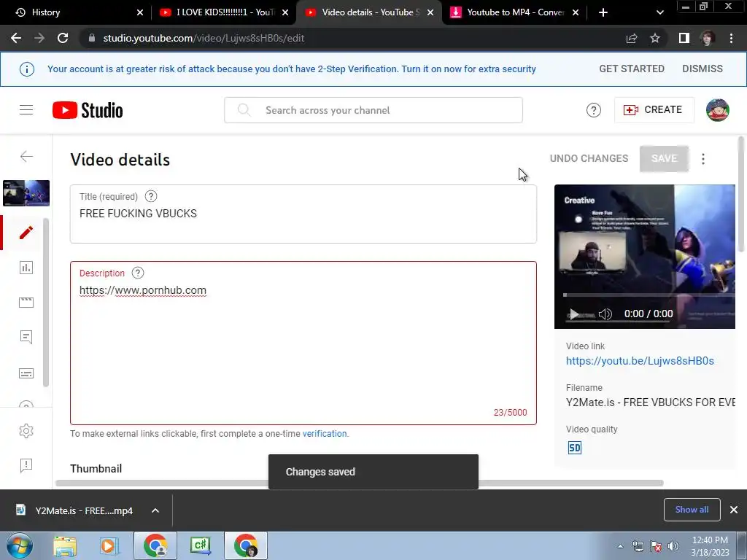The width and height of the screenshot is (747, 560).
Task: Focus the Search across your channel field
Action: [x=373, y=110]
